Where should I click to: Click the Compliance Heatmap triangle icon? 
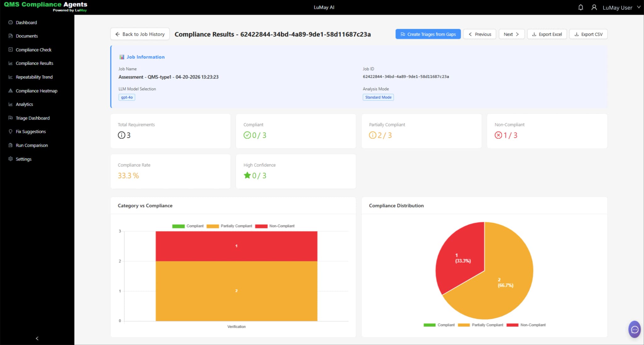(x=10, y=91)
